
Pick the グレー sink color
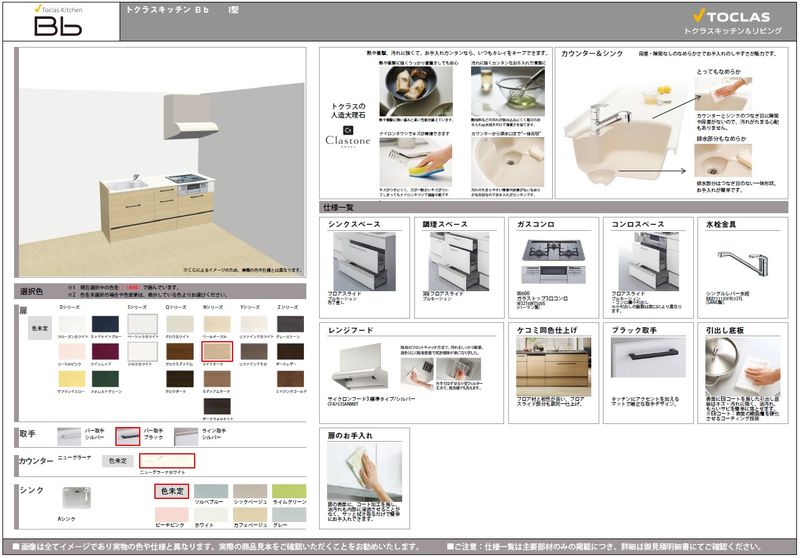289,514
